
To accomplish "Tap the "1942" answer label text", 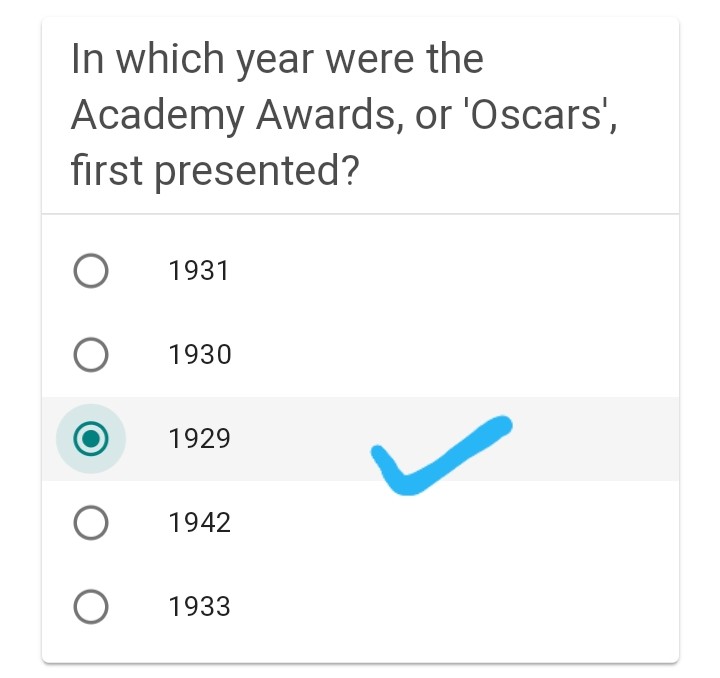I will coord(200,523).
